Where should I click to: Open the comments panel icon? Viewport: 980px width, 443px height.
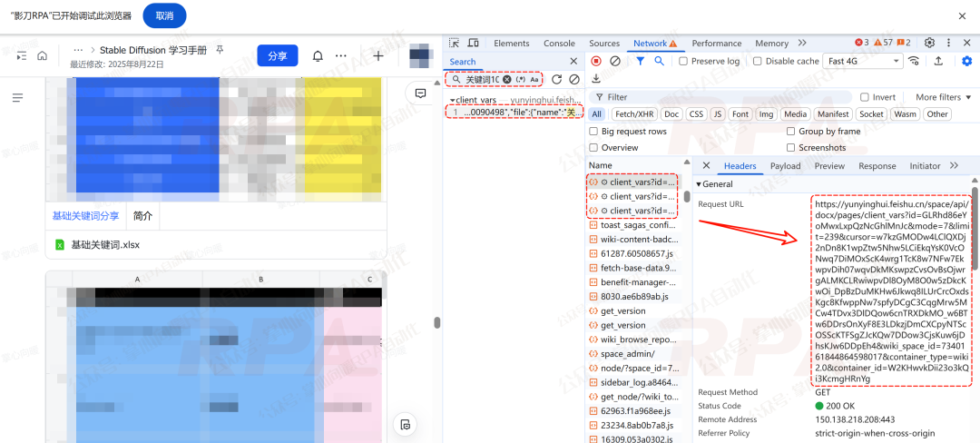pos(420,93)
